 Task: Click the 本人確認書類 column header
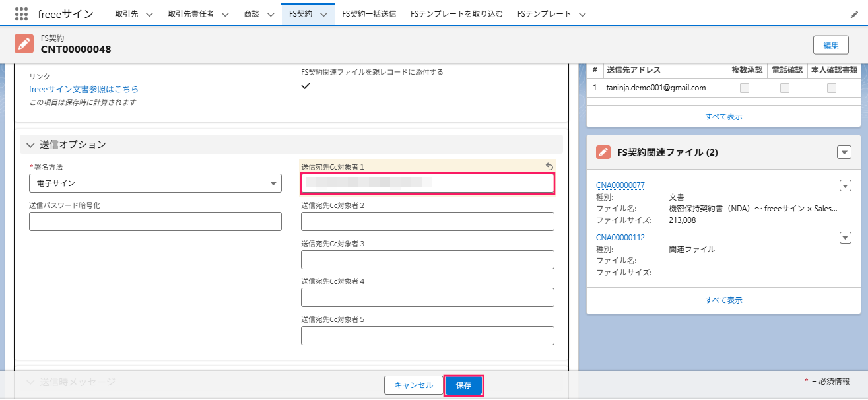(x=834, y=70)
